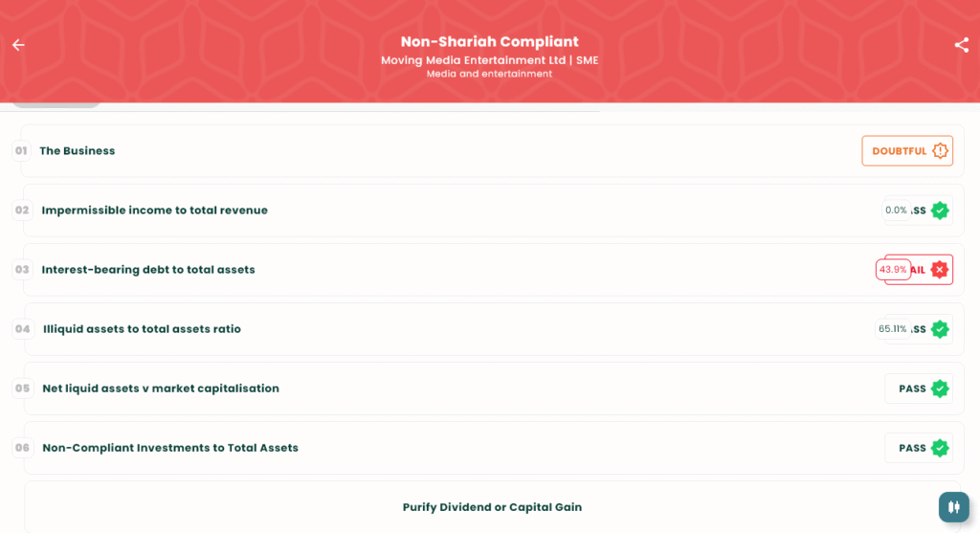
Task: Expand Interest-bearing debt to total assets row
Action: (148, 270)
